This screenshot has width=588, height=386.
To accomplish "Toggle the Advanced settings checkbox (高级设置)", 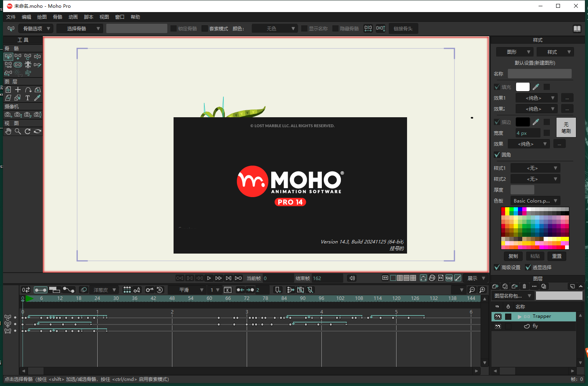I will (497, 267).
